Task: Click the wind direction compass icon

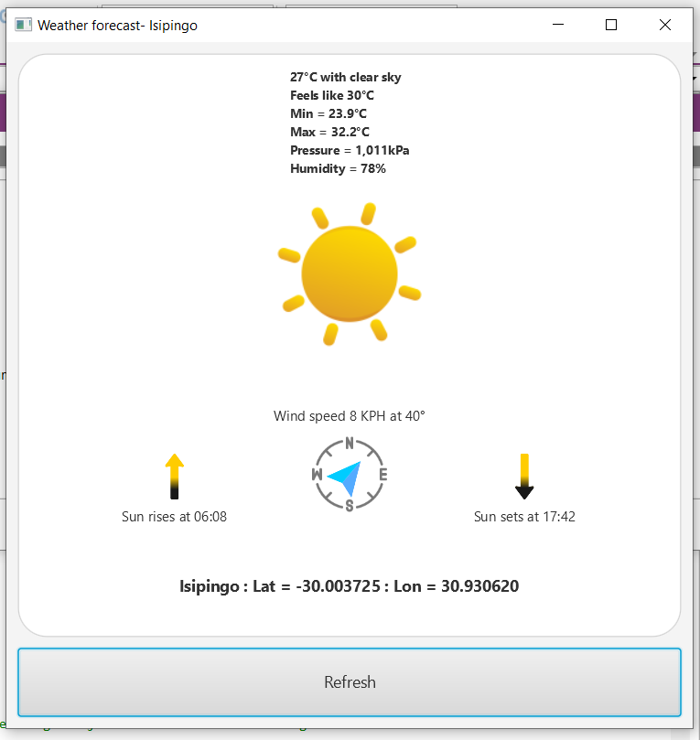Action: tap(350, 475)
